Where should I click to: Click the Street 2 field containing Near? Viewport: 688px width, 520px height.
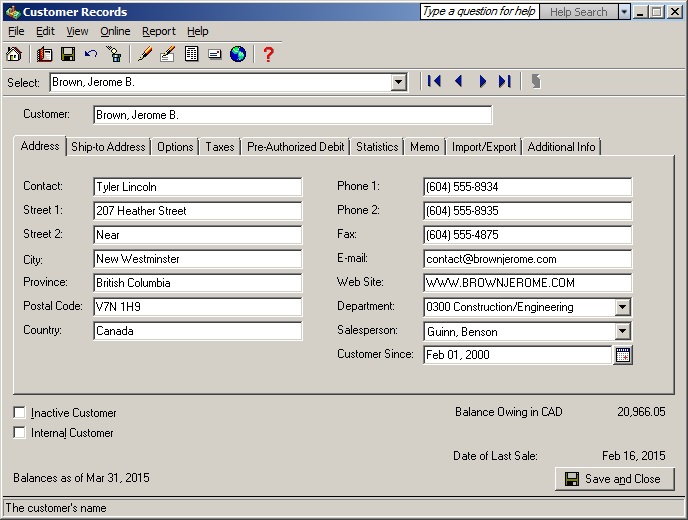[197, 235]
